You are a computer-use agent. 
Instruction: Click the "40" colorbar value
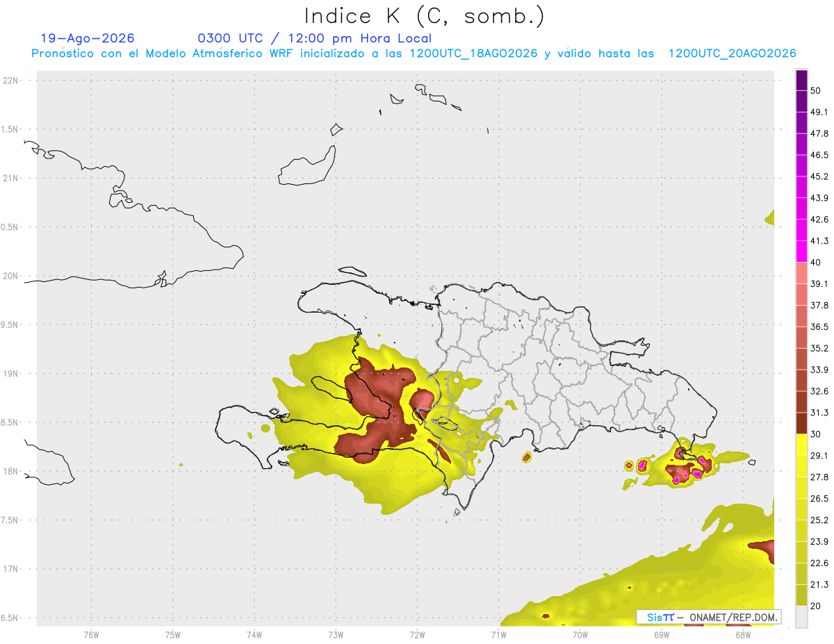click(816, 263)
